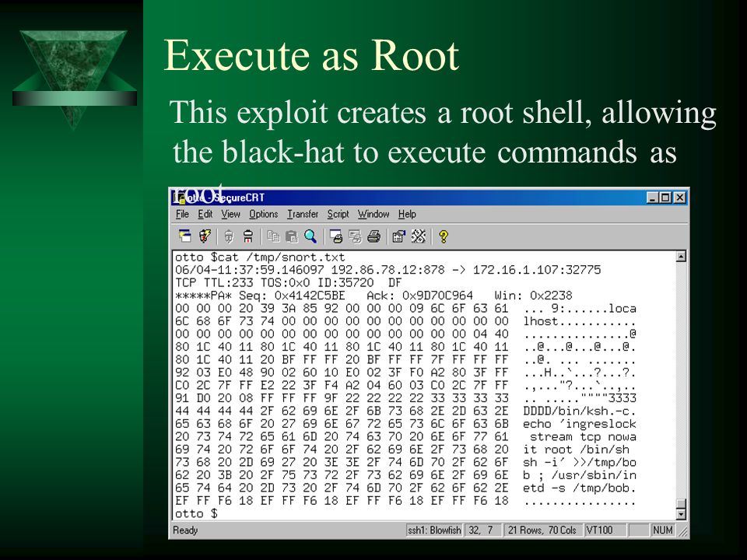Viewport: 747px width, 560px height.
Task: Click the "echo 'ingreslock" ASCII text
Action: click(579, 425)
